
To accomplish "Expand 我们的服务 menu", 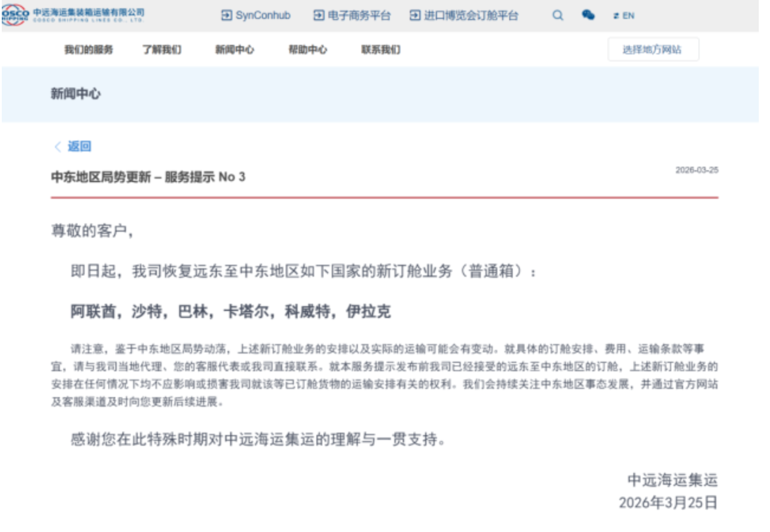I will (89, 50).
